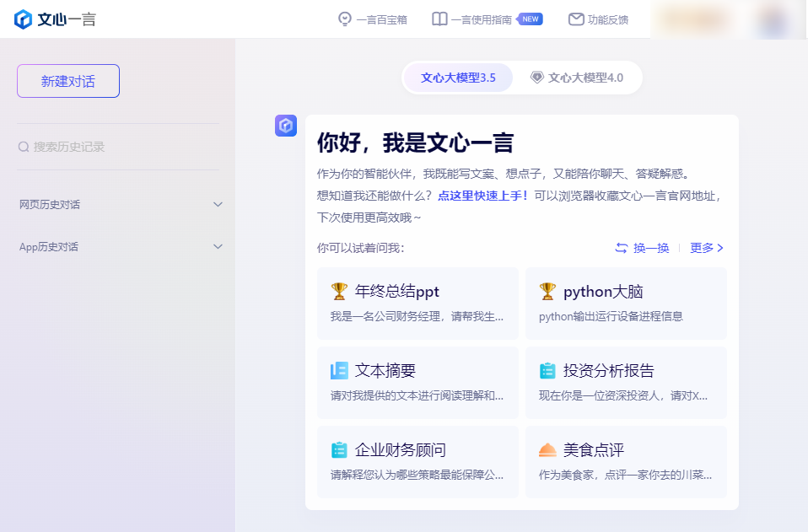This screenshot has height=532, width=808.
Task: Select the 投资分析报告 prompt card
Action: tap(626, 383)
